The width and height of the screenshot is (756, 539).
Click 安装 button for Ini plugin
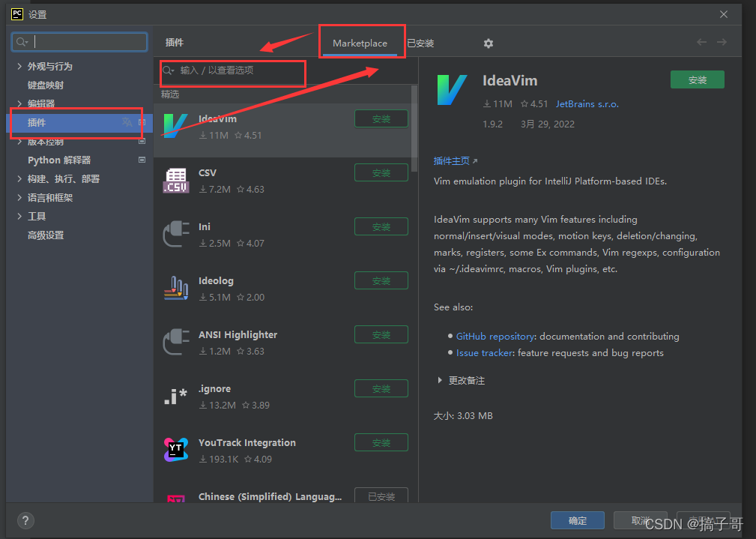pyautogui.click(x=381, y=227)
